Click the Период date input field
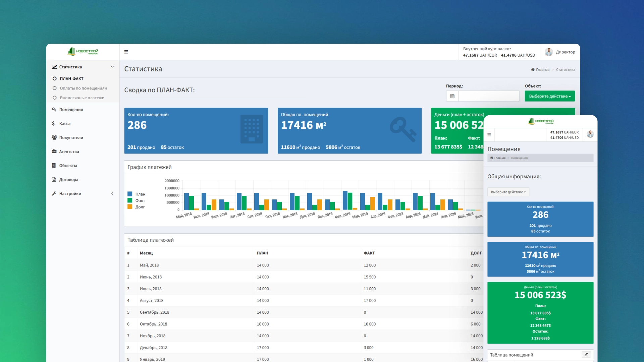 pyautogui.click(x=488, y=96)
